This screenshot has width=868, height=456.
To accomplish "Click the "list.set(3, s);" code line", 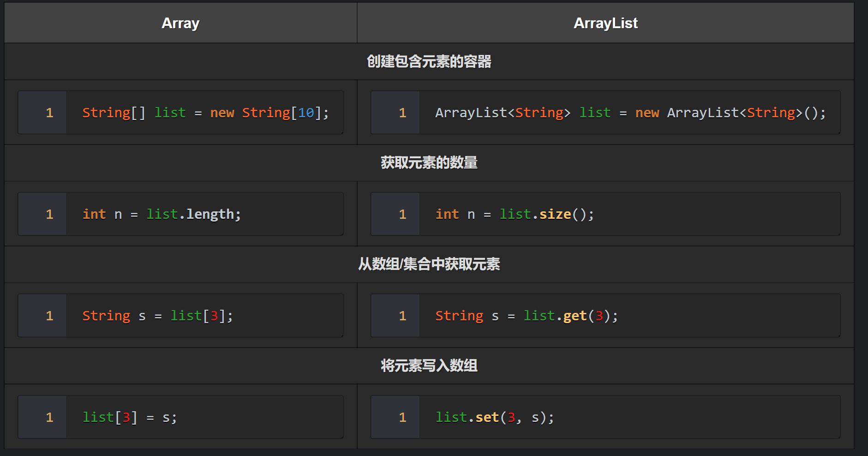I will (x=494, y=417).
